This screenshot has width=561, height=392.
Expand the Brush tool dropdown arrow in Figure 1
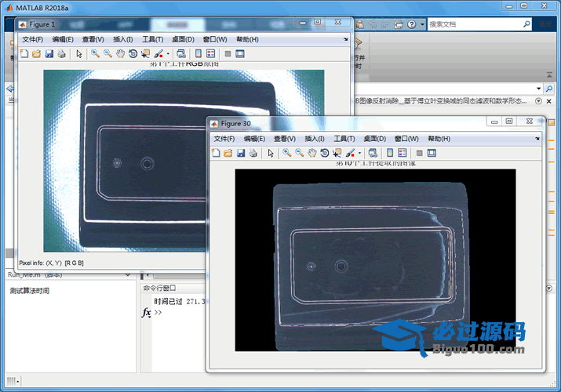tap(168, 54)
